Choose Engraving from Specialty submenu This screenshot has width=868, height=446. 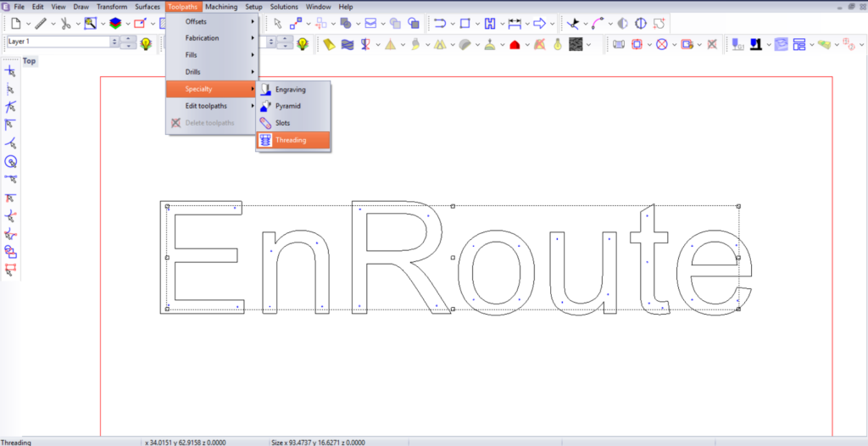coord(293,89)
